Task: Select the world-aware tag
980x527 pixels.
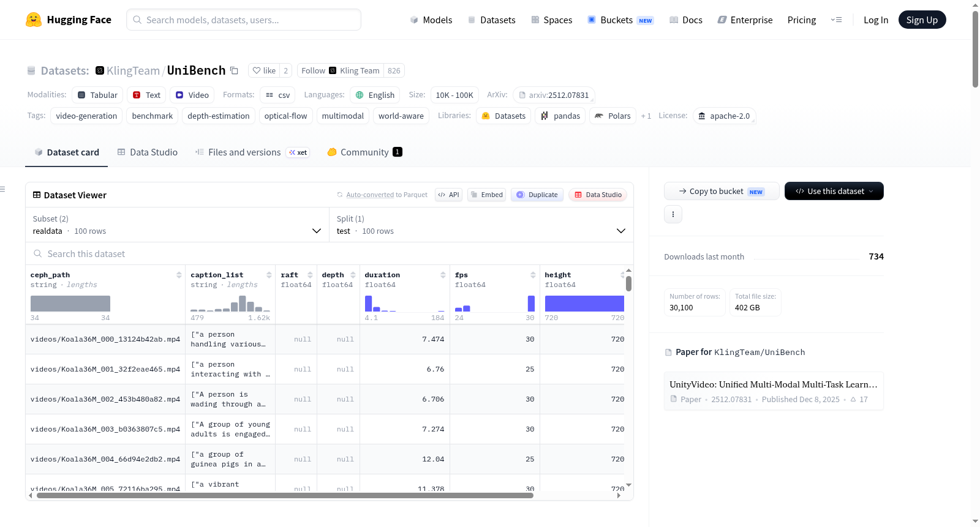Action: point(401,116)
